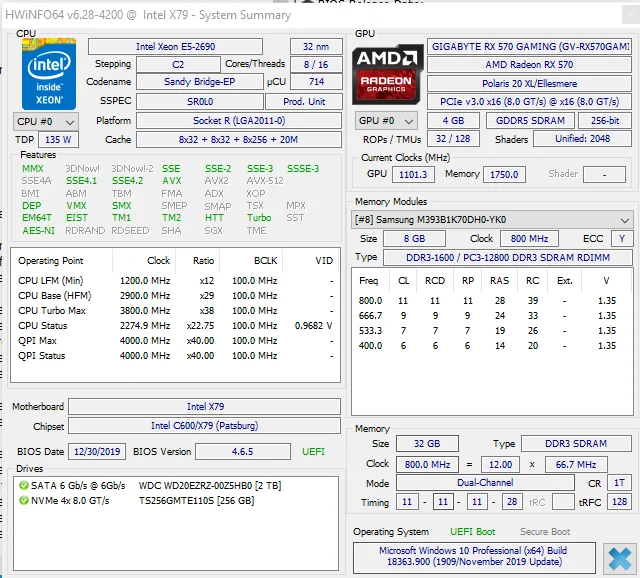Click the cache value 8x32 + 8x32 + 8x256 + 20M
This screenshot has height=578, width=640.
[239, 140]
